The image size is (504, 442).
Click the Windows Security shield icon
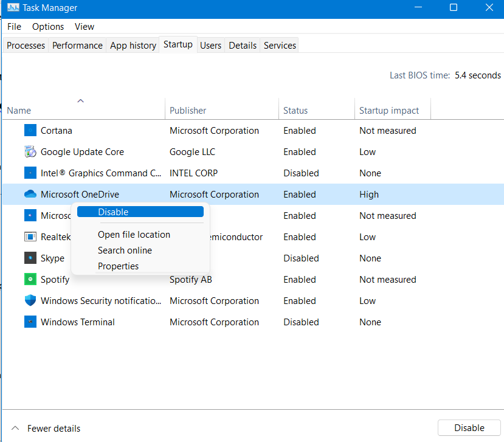(30, 301)
